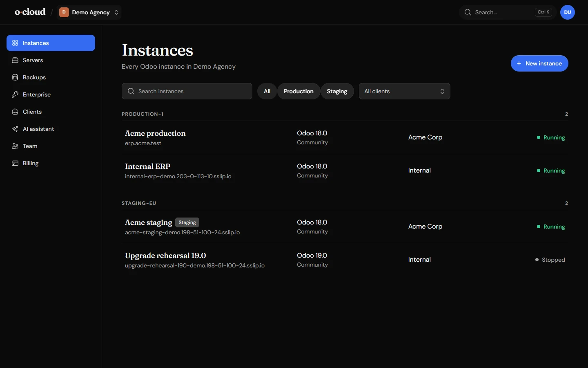The width and height of the screenshot is (588, 368).
Task: Click the plus icon on New instance
Action: coord(519,63)
